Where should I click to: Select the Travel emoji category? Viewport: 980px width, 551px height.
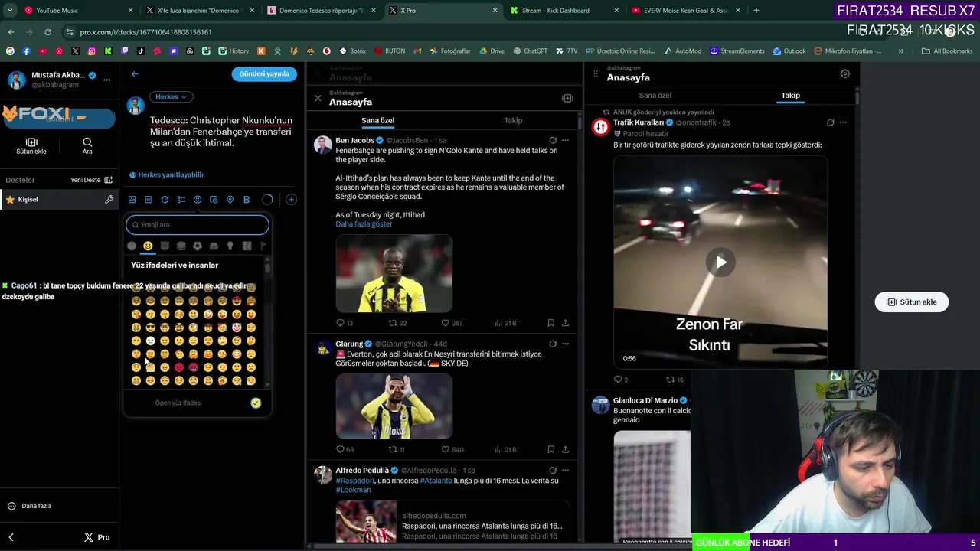214,246
